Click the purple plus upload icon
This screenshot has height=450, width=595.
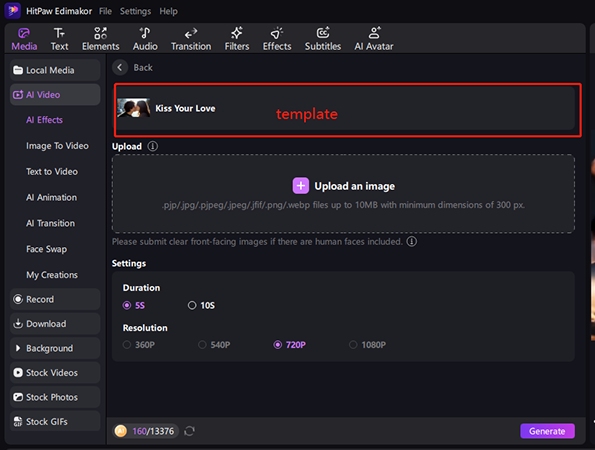[x=301, y=186]
